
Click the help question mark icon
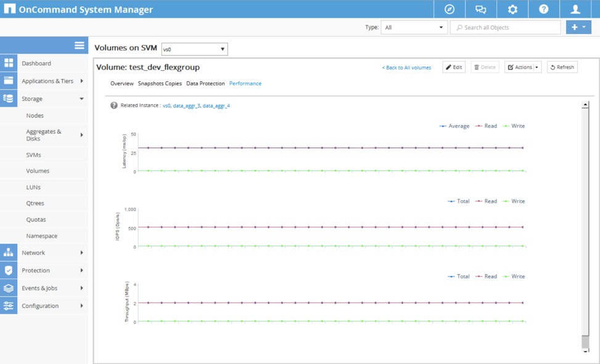543,9
